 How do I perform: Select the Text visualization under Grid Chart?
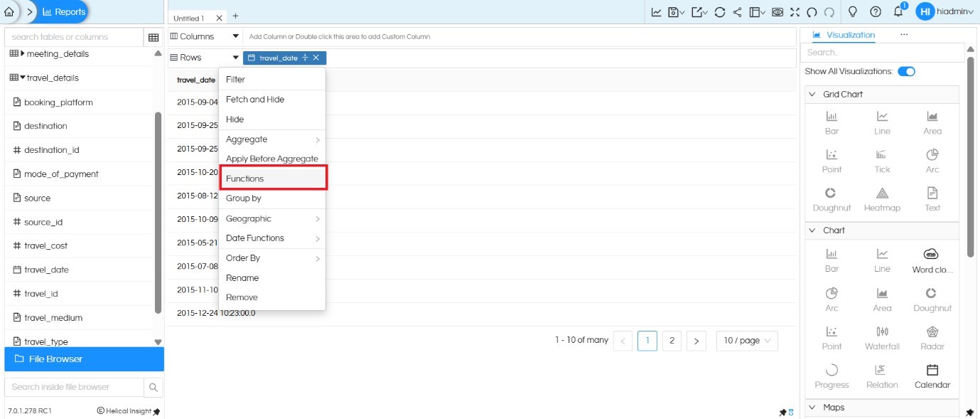coord(932,199)
